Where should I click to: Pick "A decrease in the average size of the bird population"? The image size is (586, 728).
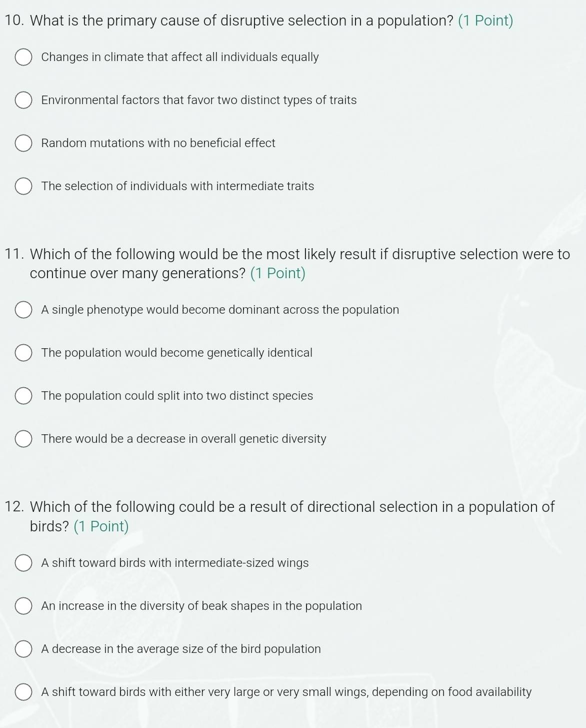click(23, 649)
